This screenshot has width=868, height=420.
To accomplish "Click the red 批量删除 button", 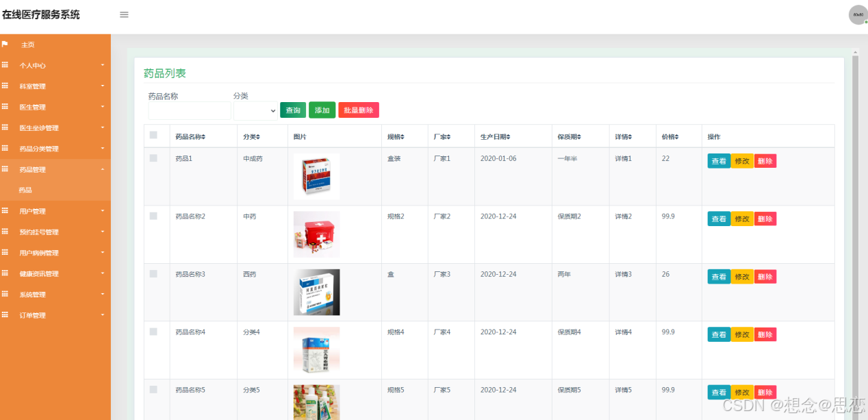I will tap(359, 110).
